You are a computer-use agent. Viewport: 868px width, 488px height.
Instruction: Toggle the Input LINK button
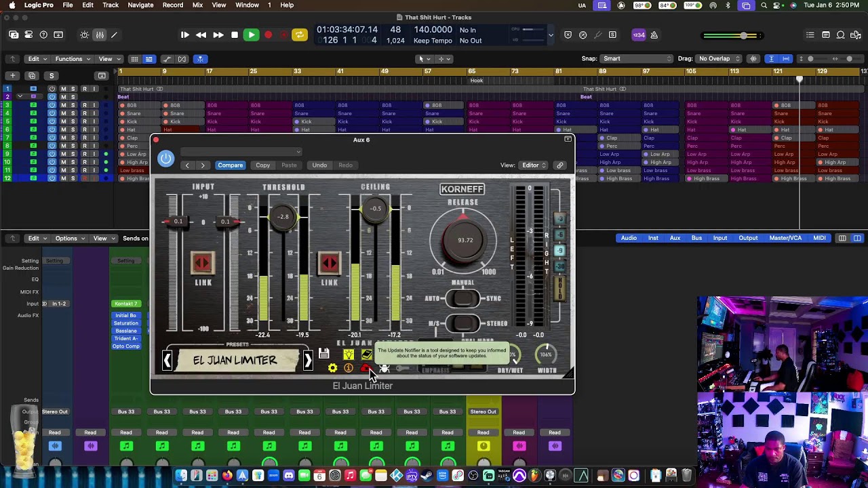click(202, 263)
